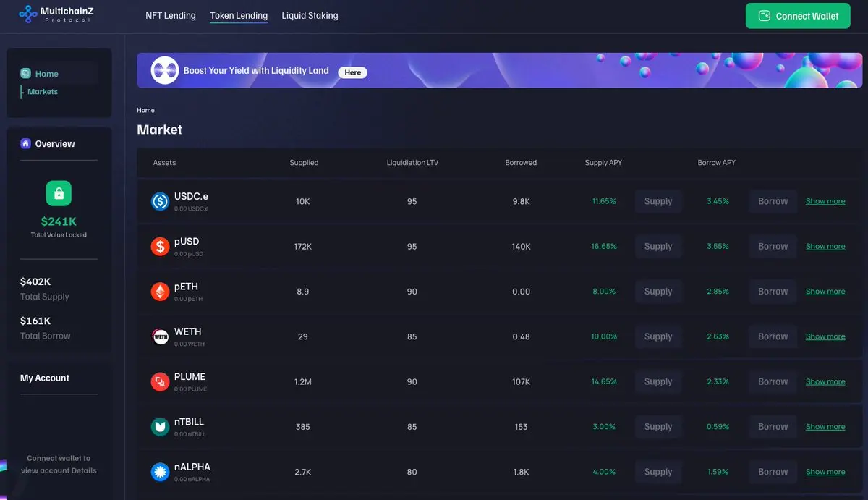Click the Liquidiation LTV column header

pyautogui.click(x=412, y=163)
